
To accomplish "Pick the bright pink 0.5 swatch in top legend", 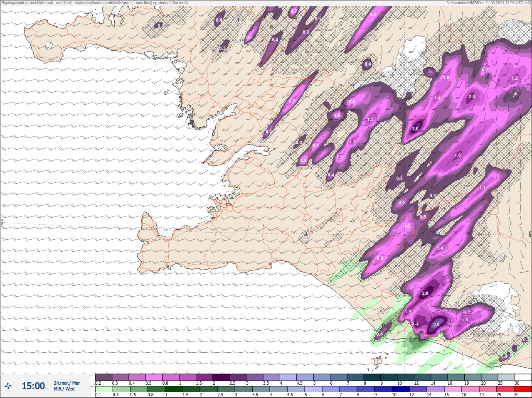I will pyautogui.click(x=154, y=377).
